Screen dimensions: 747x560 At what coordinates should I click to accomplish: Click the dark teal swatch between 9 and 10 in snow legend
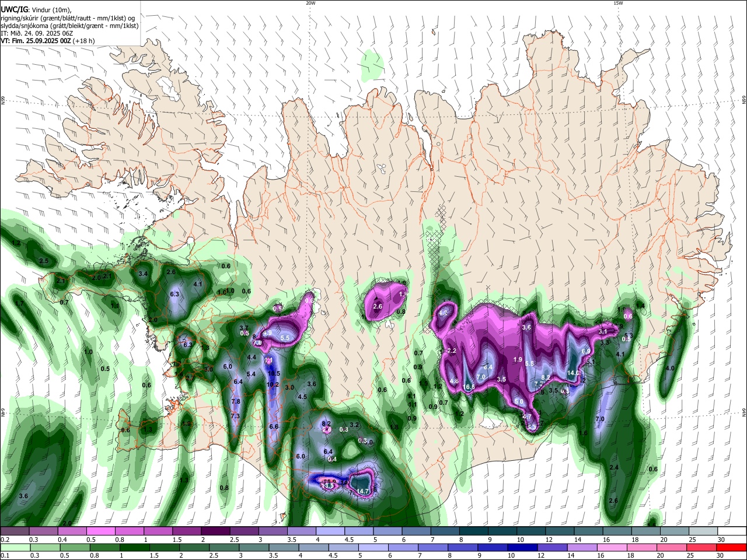tap(502, 531)
